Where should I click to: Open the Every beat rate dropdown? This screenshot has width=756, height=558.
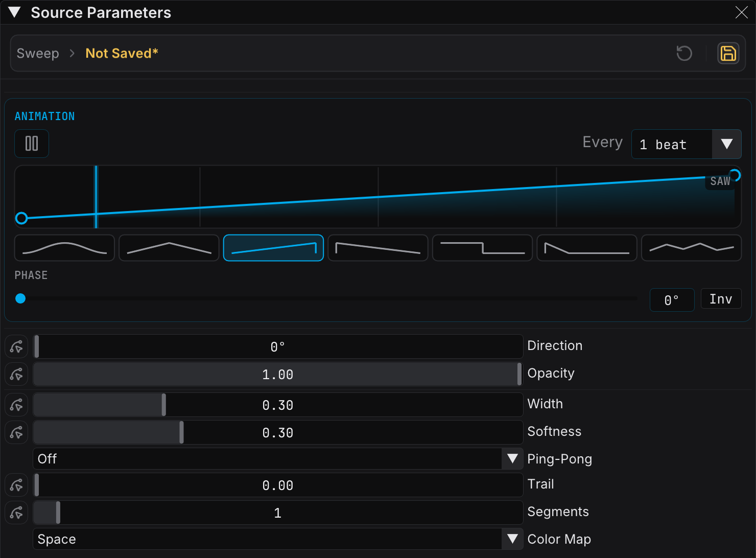pos(686,144)
